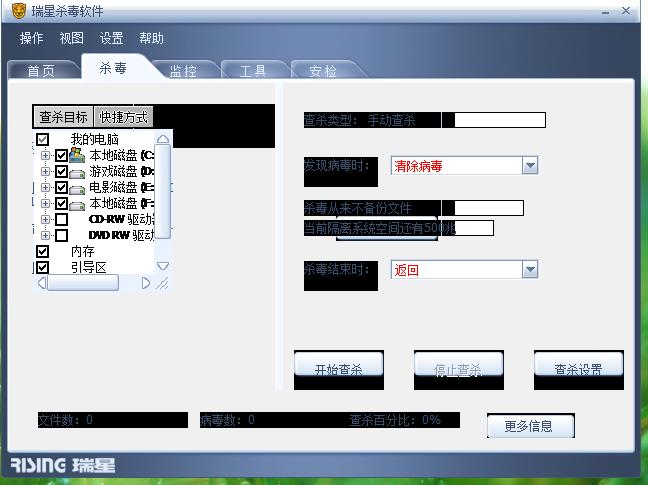The image size is (648, 485).
Task: Click the horizontal scrollbar thumb of tree
Action: (83, 283)
